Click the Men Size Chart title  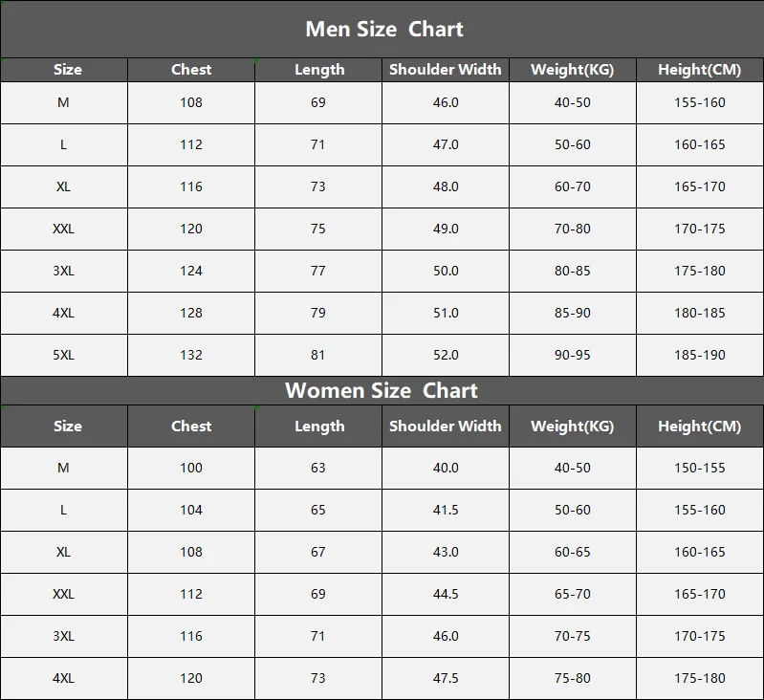tap(383, 29)
